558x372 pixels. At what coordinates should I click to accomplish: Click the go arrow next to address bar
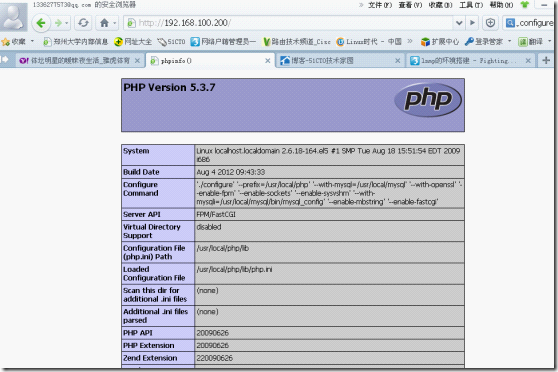[x=473, y=23]
